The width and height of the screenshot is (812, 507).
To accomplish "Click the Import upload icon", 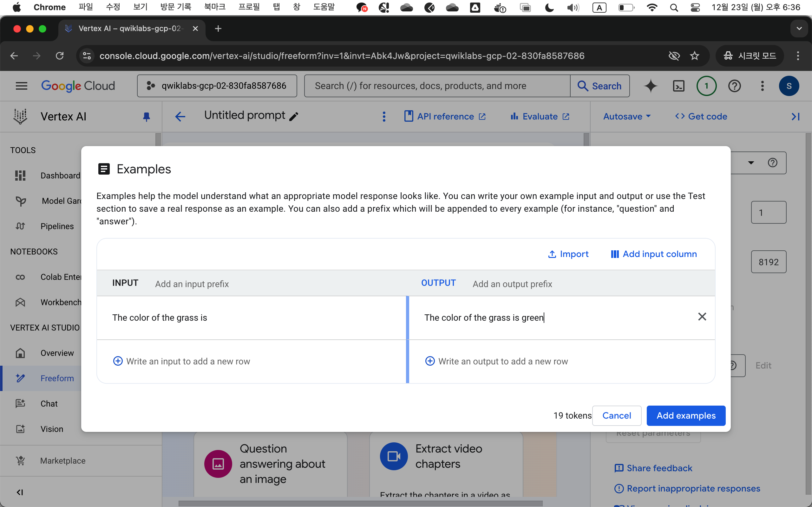I will 552,254.
